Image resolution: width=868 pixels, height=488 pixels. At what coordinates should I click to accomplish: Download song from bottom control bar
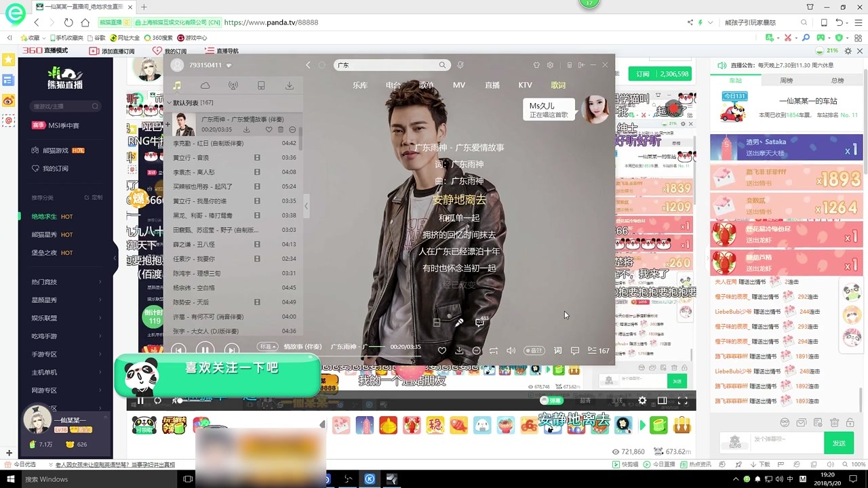tap(459, 350)
